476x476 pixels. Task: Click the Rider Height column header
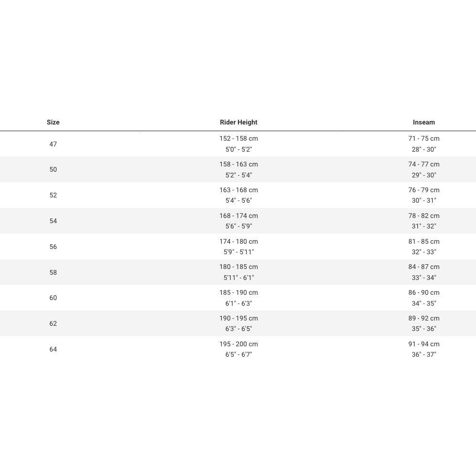(238, 122)
